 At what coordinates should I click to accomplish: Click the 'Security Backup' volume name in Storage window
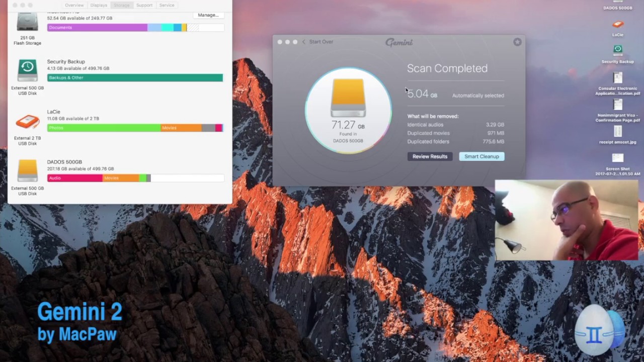[66, 61]
